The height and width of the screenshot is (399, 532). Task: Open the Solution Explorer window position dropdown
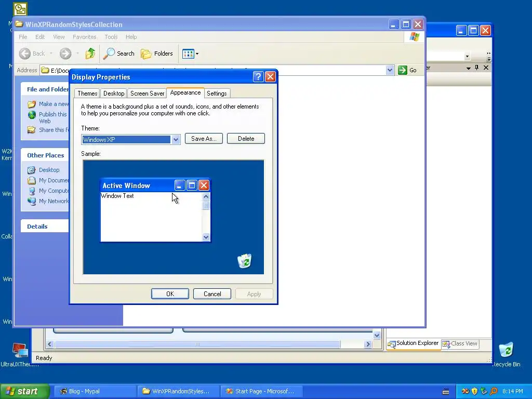469,68
